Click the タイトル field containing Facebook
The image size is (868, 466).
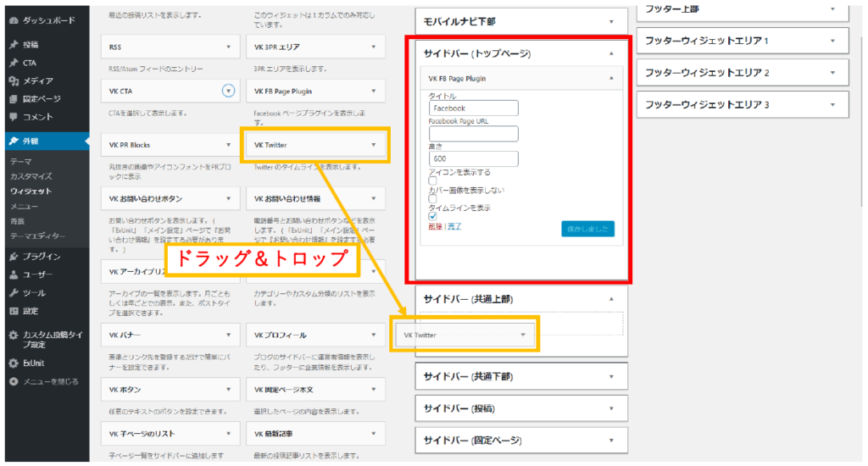point(474,108)
